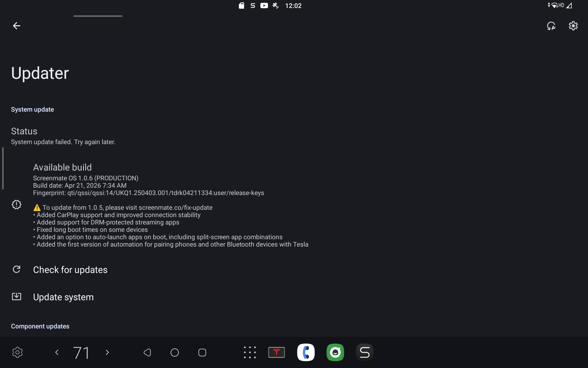Screen dimensions: 588x368
Task: Tap the cellular signal strength icon
Action: point(569,6)
